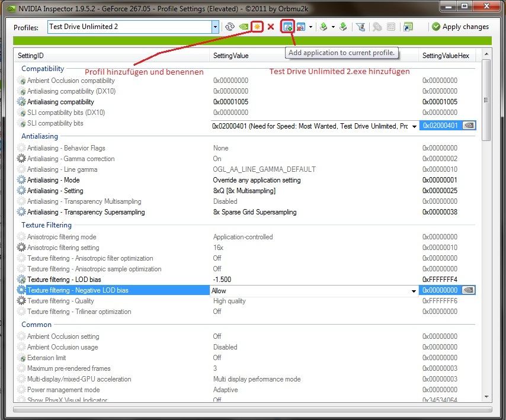
Task: Click gear icon of Antialiasing - Setting
Action: (21, 190)
